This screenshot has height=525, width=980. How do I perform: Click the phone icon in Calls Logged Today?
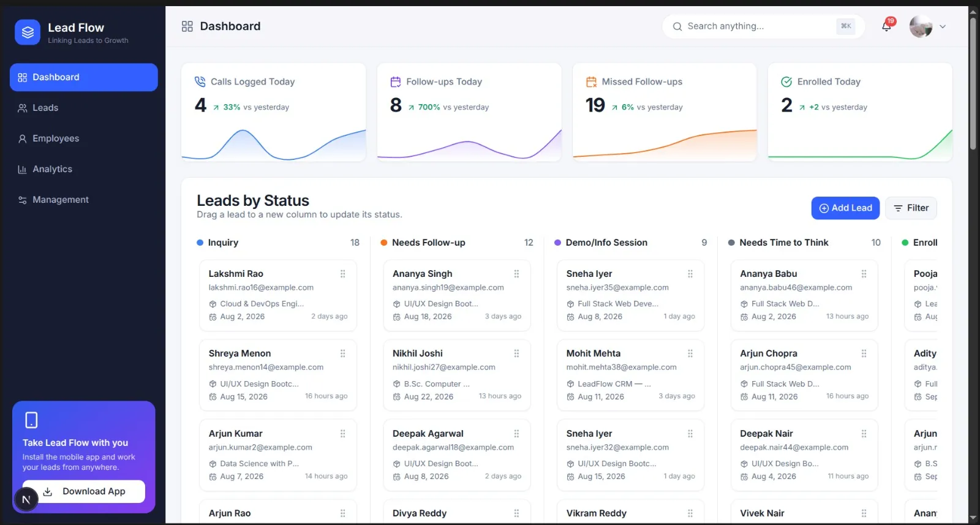200,81
